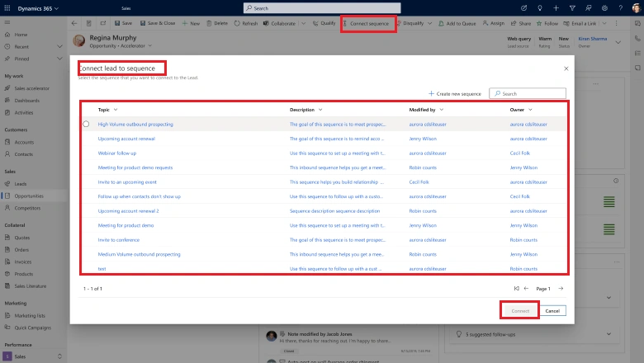
Task: Click Refresh in the command bar
Action: click(x=246, y=23)
